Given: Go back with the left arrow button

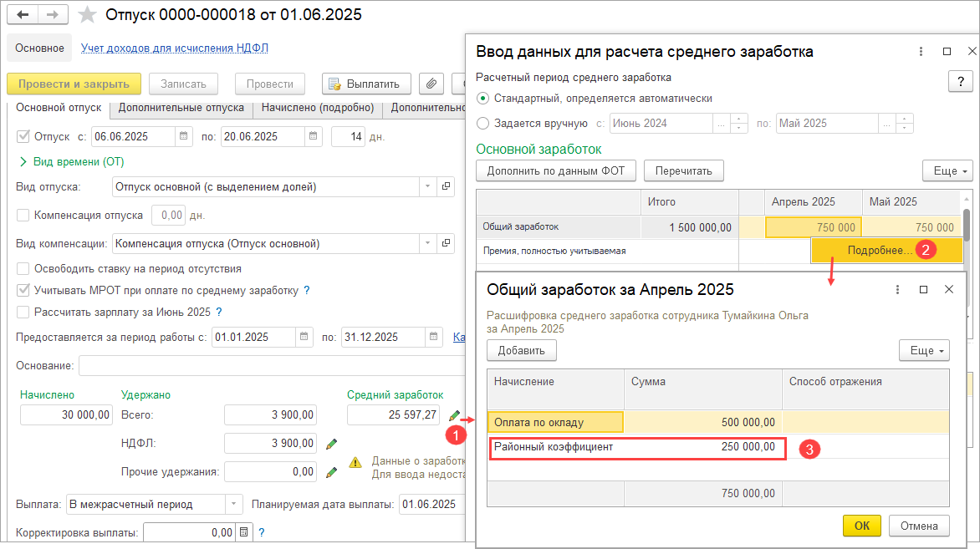Looking at the screenshot, I should click(x=23, y=14).
